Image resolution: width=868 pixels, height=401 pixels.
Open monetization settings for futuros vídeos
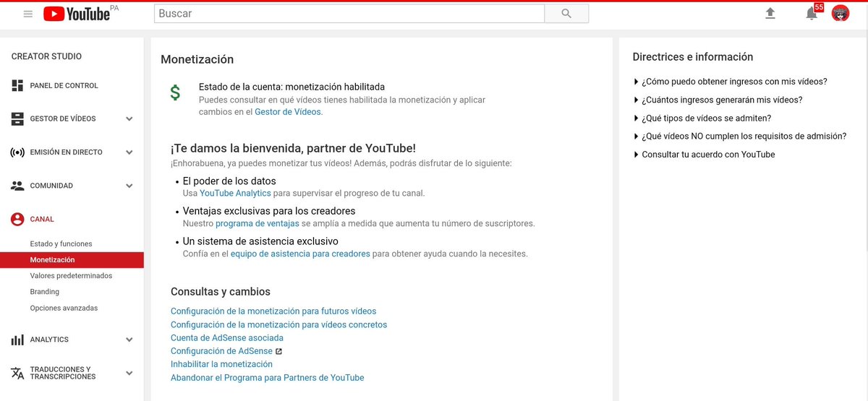pos(273,311)
